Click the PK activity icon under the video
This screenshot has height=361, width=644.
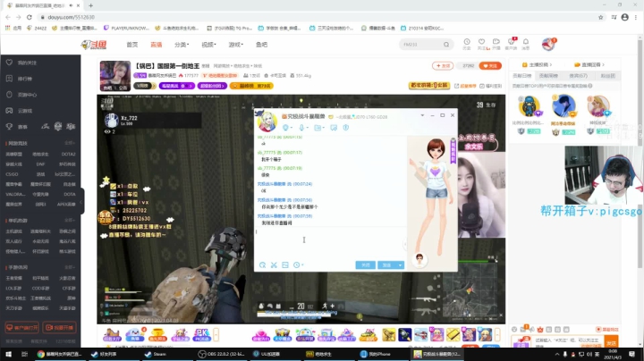point(201,335)
